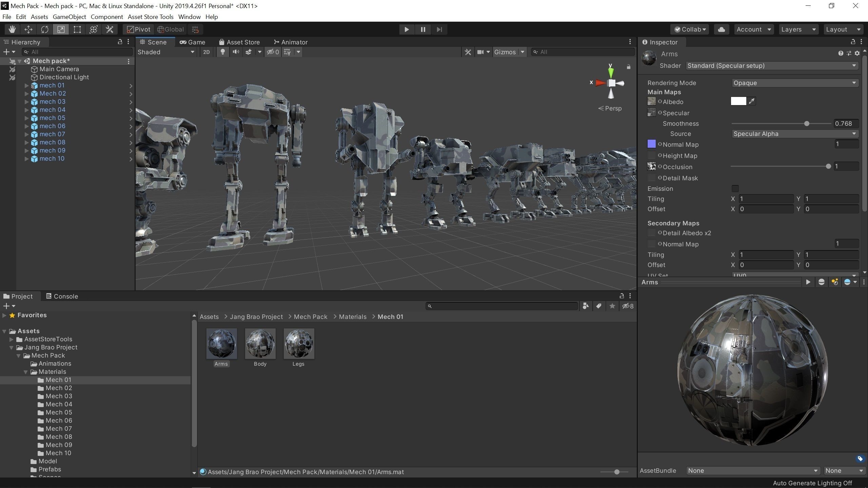Open material help reference icon
Screen dimensions: 868x488
tap(841, 53)
